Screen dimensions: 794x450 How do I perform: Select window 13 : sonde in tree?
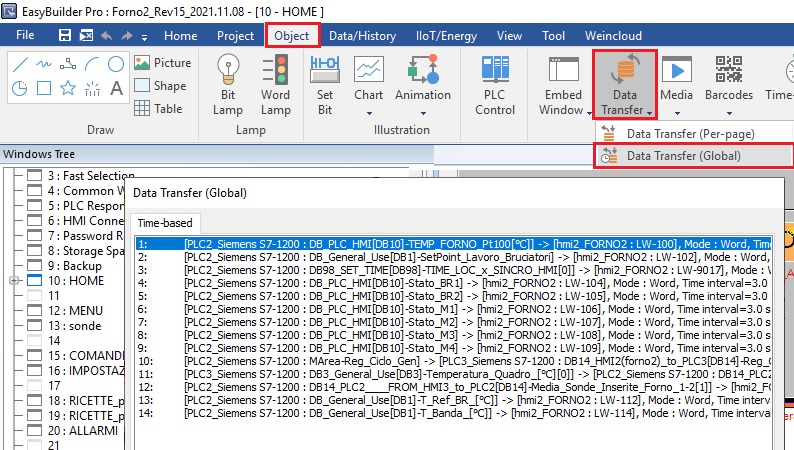coord(74,325)
